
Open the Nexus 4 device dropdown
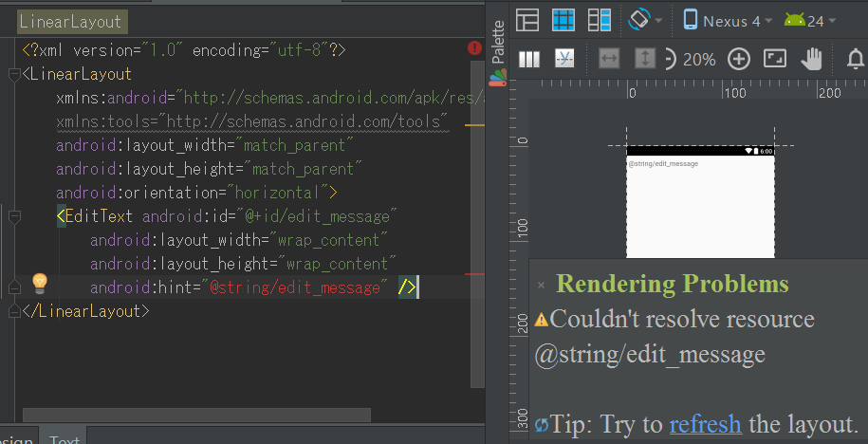pyautogui.click(x=728, y=21)
